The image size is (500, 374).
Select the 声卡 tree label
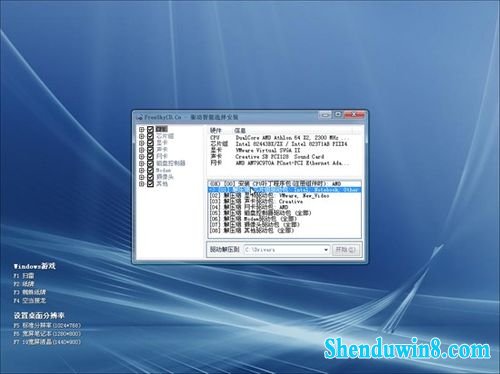pyautogui.click(x=162, y=150)
